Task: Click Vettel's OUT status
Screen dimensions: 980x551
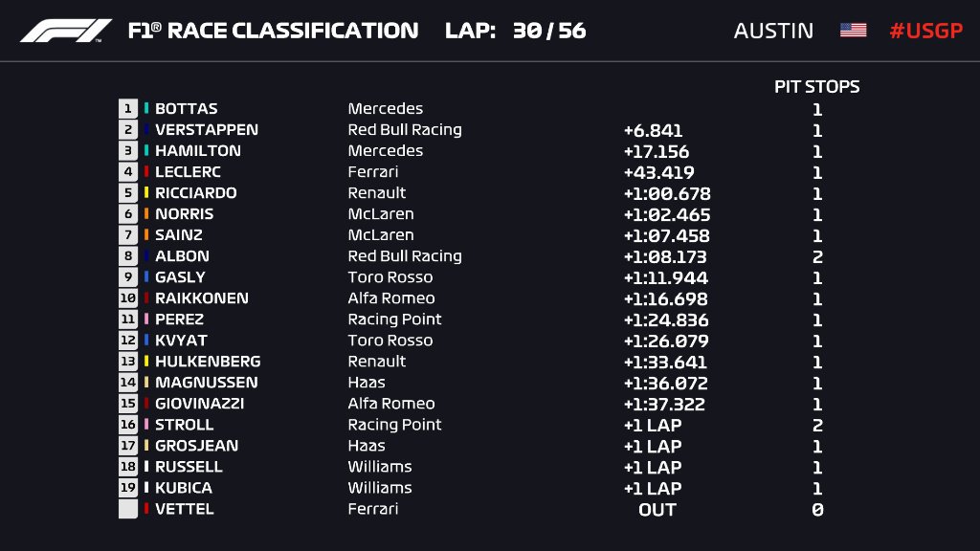Action: pos(657,510)
